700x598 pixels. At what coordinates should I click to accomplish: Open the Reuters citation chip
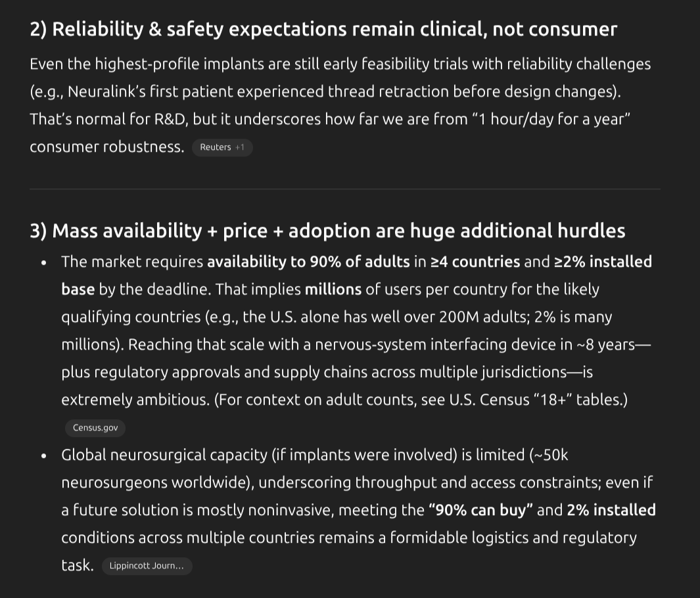216,147
